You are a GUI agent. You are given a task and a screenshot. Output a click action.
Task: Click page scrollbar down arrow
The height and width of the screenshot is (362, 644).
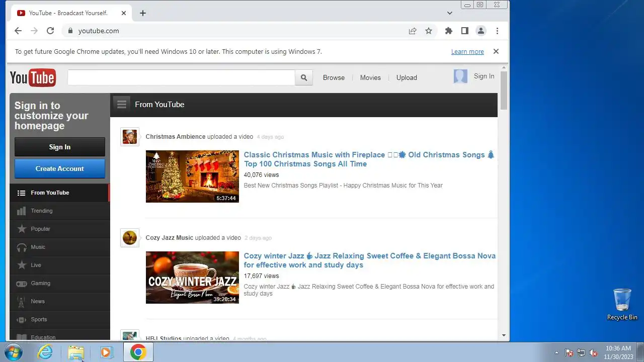(504, 335)
